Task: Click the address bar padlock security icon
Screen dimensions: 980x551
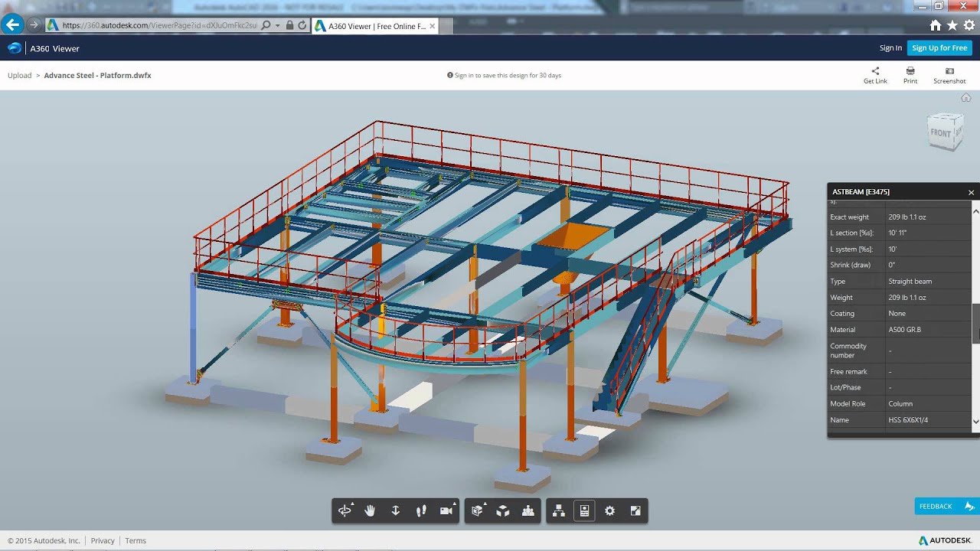Action: (289, 25)
